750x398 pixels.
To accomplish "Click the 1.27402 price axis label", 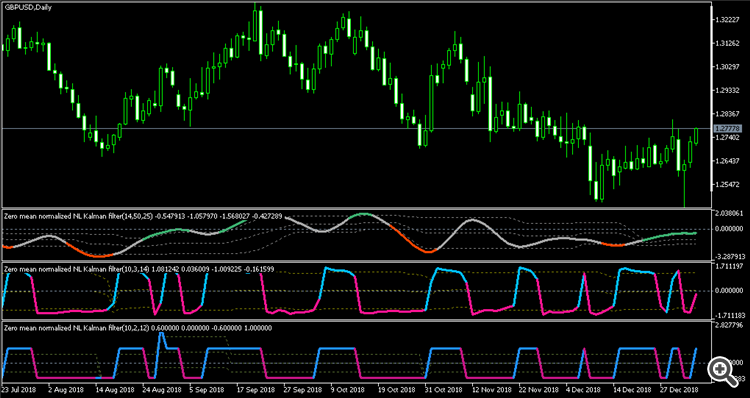I will [x=727, y=137].
